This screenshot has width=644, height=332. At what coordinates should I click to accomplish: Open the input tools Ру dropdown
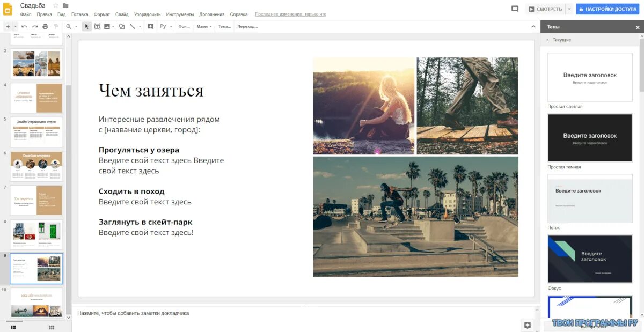point(166,26)
